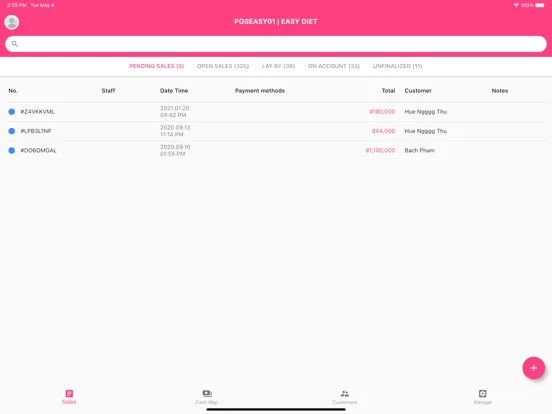
Task: Open the user profile avatar
Action: pos(12,22)
